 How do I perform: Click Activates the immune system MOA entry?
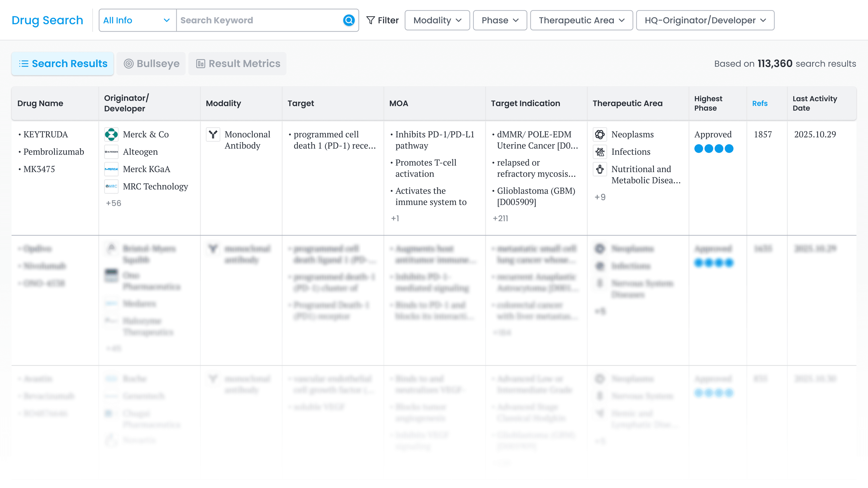pyautogui.click(x=431, y=196)
